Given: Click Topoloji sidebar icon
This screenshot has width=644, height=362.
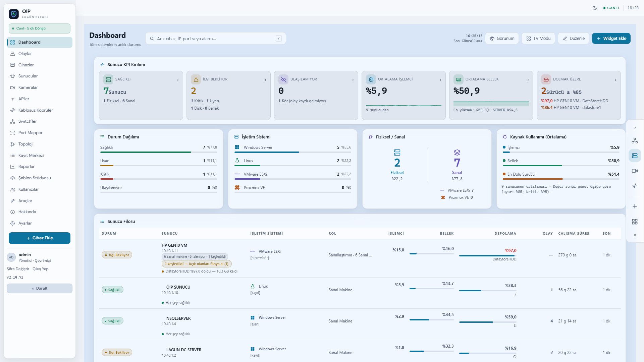Looking at the screenshot, I should coord(12,144).
